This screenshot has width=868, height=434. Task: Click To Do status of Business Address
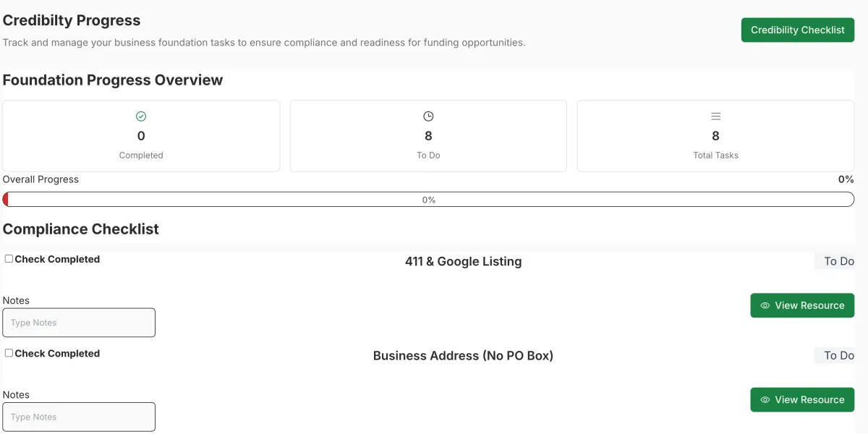coord(838,355)
